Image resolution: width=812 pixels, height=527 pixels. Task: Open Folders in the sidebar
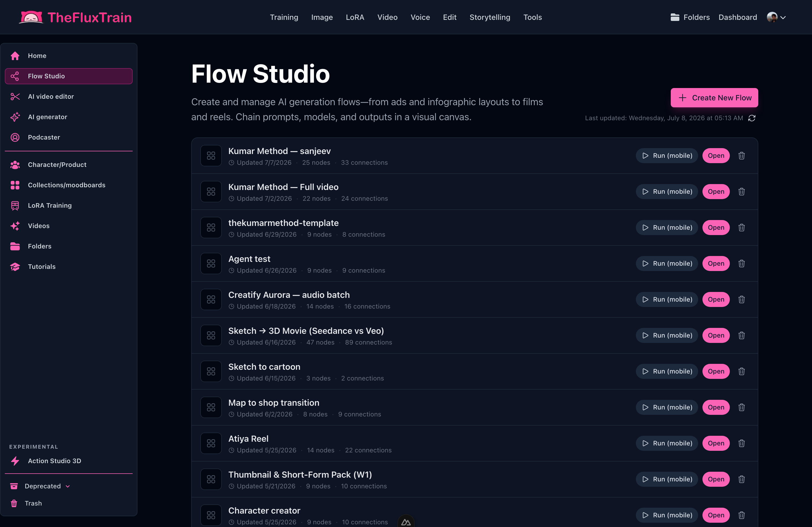(x=68, y=246)
